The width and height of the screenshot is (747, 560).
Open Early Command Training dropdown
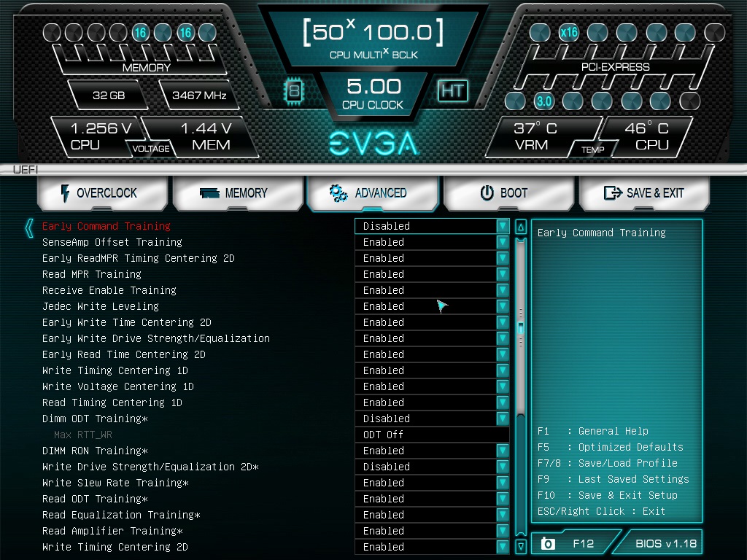point(432,226)
